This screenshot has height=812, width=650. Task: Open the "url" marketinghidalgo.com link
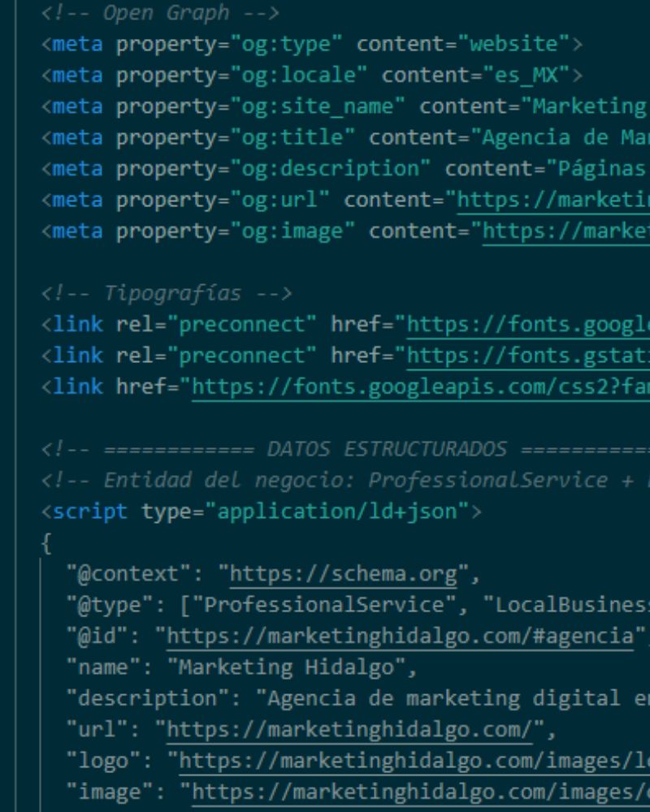click(349, 730)
